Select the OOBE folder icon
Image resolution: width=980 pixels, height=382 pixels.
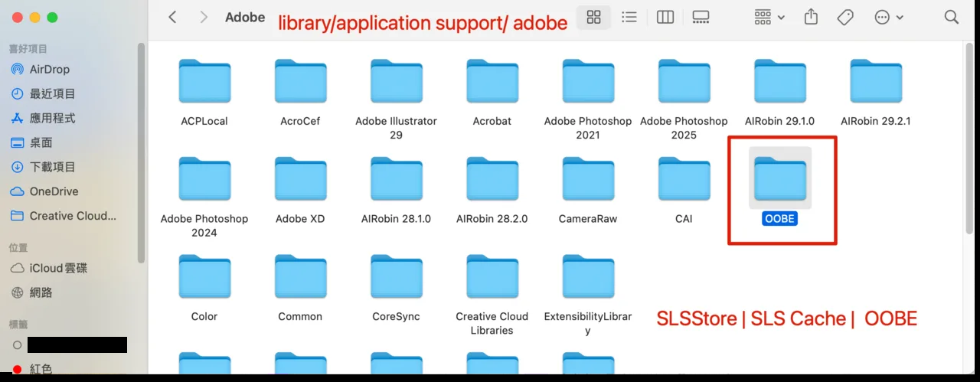point(780,179)
